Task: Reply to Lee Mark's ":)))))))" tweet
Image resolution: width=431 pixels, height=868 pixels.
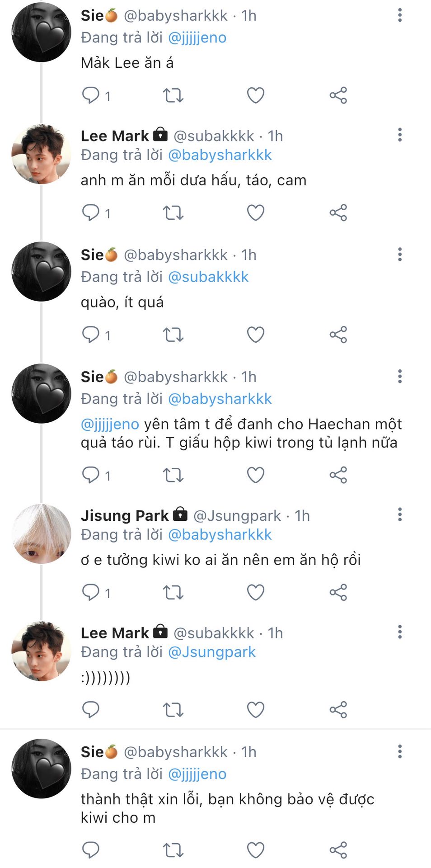Action: tap(91, 710)
